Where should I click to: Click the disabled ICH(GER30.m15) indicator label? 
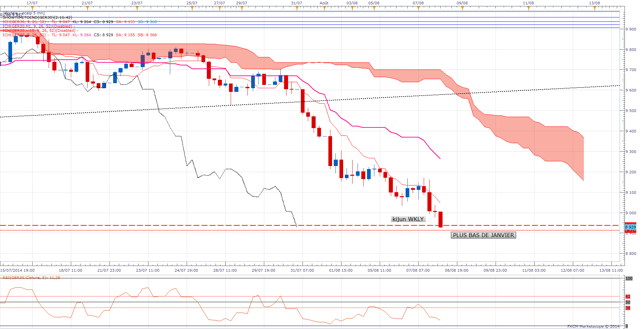click(40, 31)
